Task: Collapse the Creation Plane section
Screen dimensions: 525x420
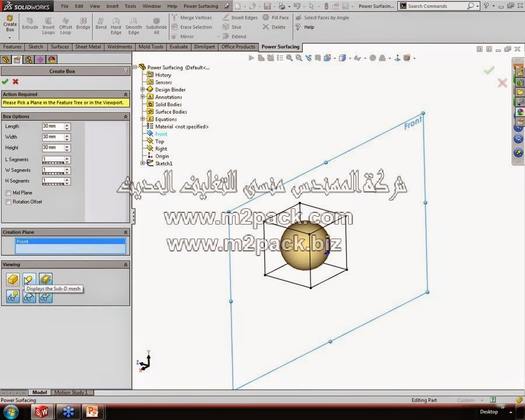Action: (x=125, y=232)
